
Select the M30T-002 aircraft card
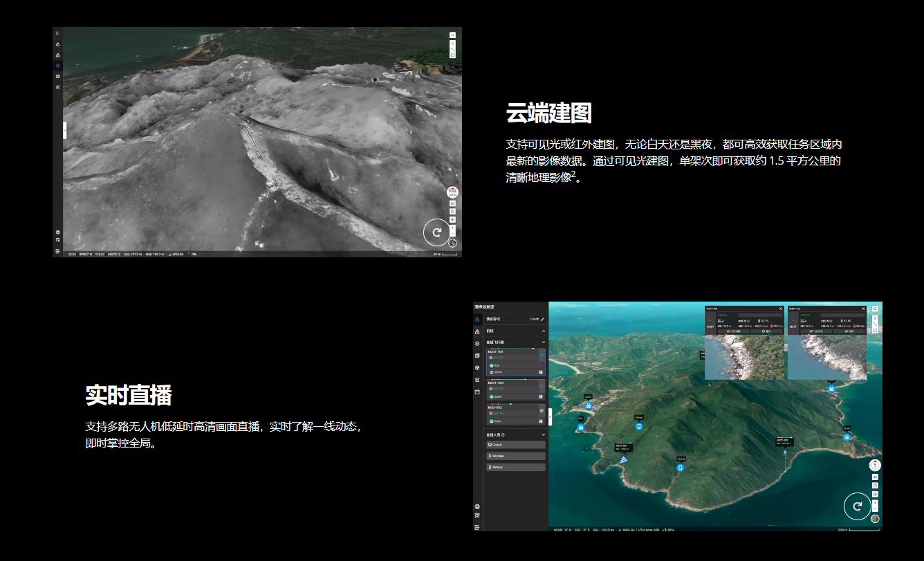(x=516, y=390)
